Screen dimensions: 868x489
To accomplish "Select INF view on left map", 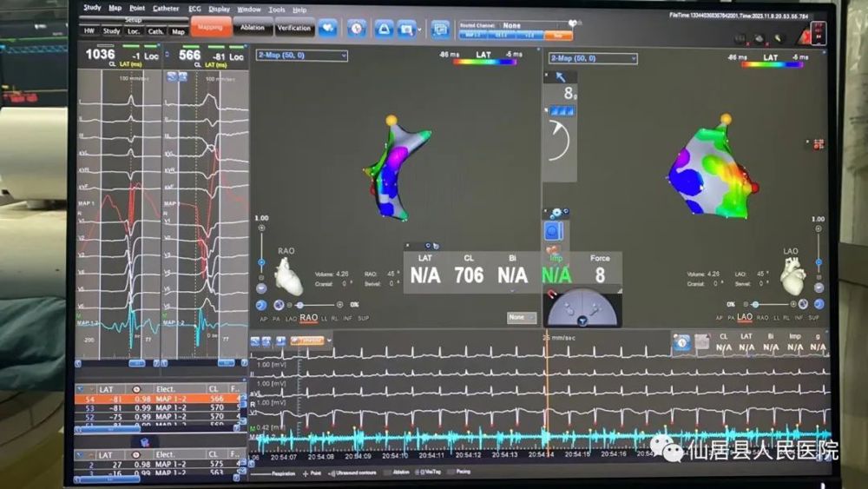I will coord(348,319).
